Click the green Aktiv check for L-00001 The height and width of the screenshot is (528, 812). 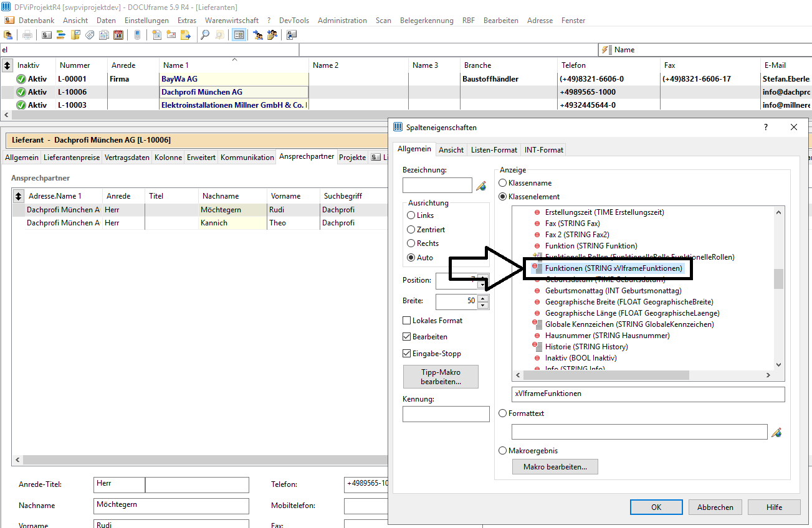point(21,79)
